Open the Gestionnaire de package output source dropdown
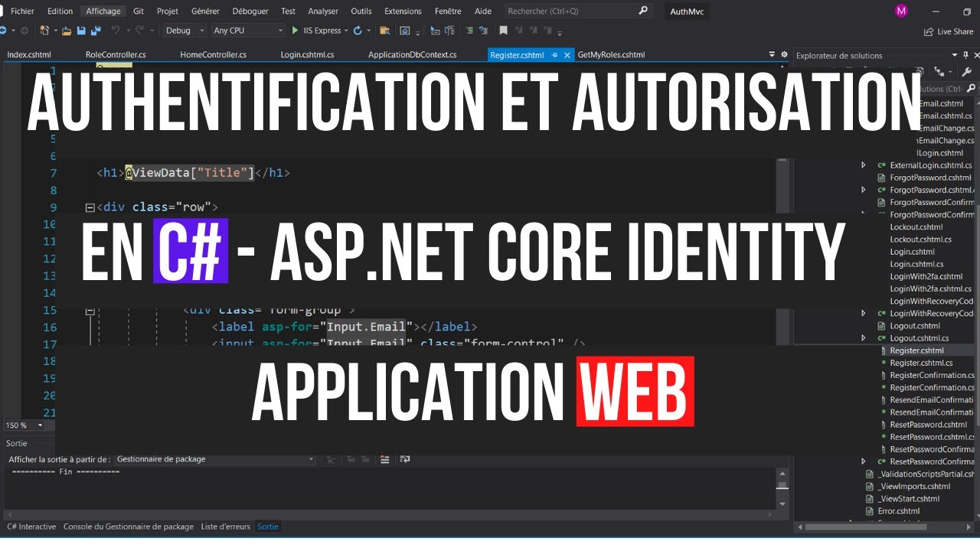This screenshot has height=551, width=980. [214, 459]
